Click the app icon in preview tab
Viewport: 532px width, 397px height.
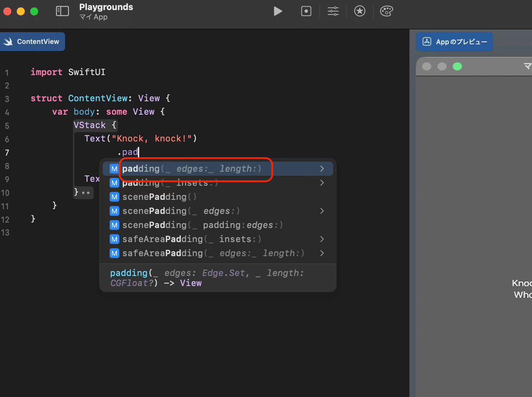427,42
